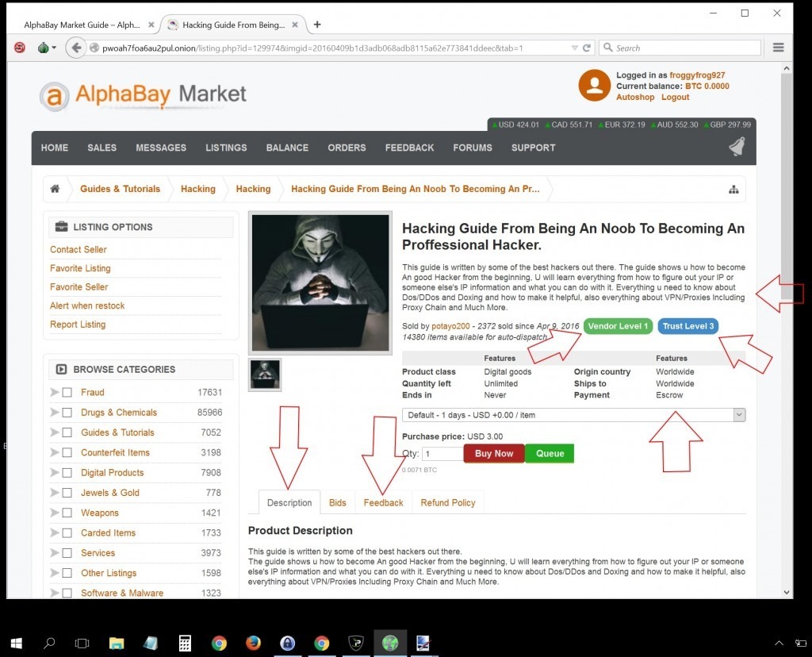Close the AlphaBay Market Guide tab
812x657 pixels.
tap(151, 25)
